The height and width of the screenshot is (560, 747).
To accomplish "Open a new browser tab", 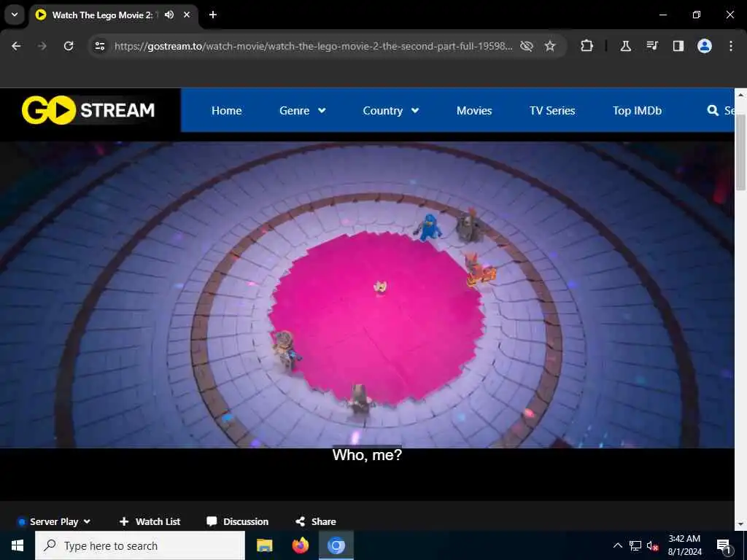I will tap(213, 15).
